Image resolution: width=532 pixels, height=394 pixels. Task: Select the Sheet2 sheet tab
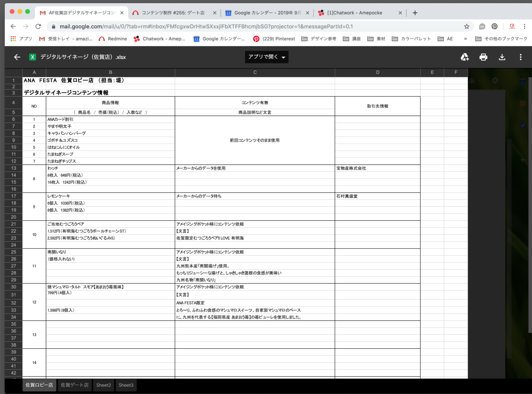pos(104,385)
